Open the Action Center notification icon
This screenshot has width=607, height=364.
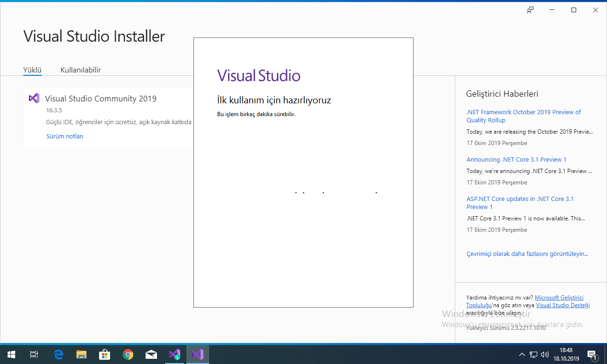tap(592, 355)
